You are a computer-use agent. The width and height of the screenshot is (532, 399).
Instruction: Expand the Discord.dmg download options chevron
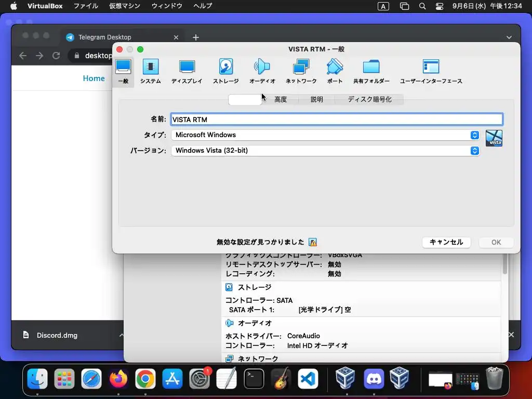click(x=121, y=335)
